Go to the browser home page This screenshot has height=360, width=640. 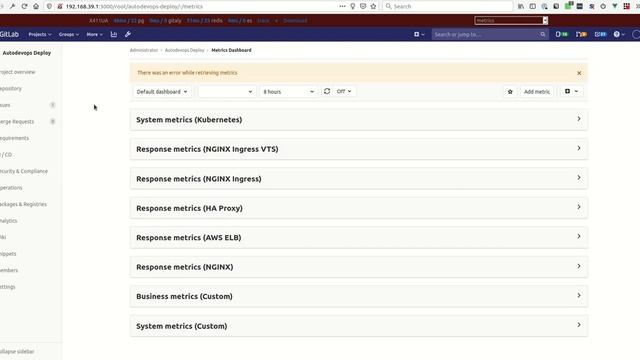(36, 7)
